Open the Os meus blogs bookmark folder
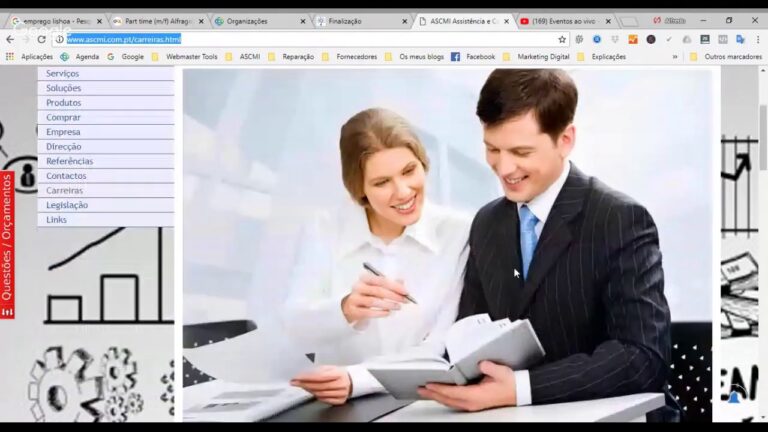This screenshot has width=768, height=432. pos(414,57)
